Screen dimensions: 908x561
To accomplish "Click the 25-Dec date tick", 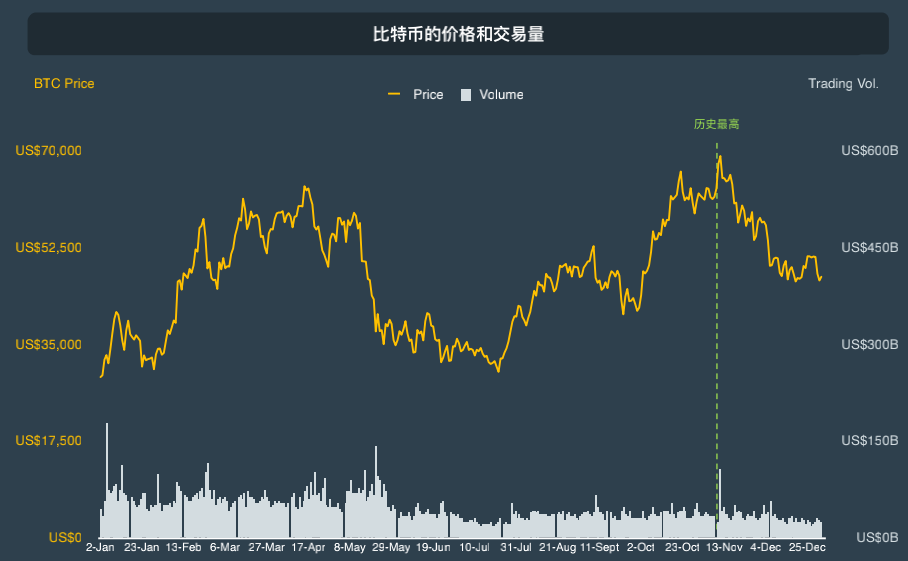I will [x=807, y=547].
